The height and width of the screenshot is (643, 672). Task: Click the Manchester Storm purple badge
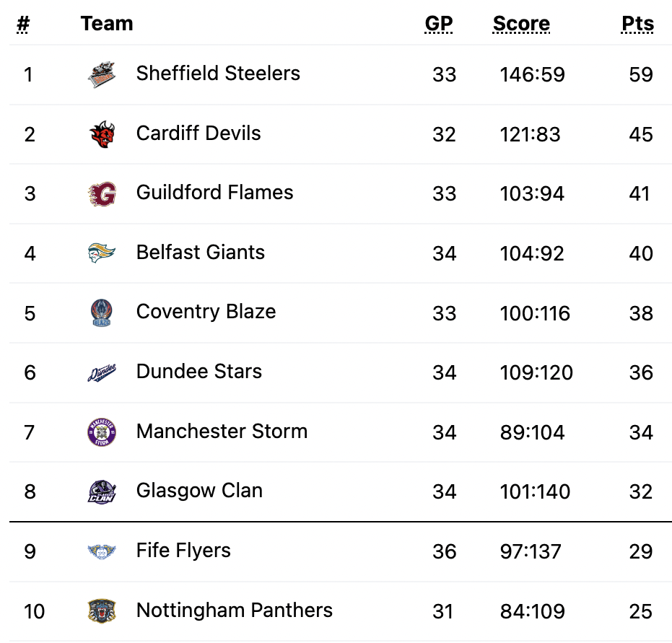coord(102,432)
